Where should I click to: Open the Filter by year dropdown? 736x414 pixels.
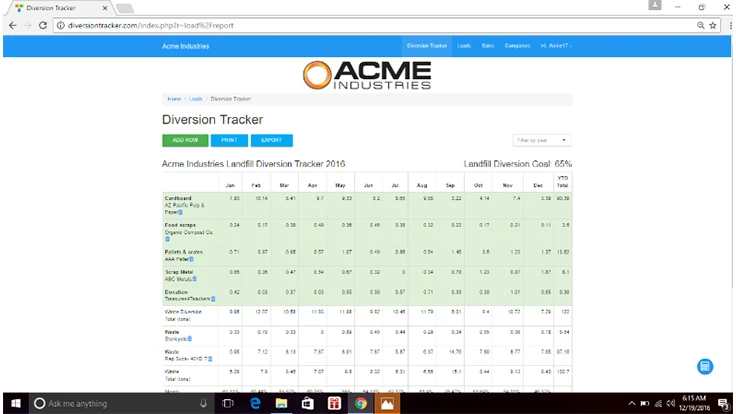(x=542, y=140)
